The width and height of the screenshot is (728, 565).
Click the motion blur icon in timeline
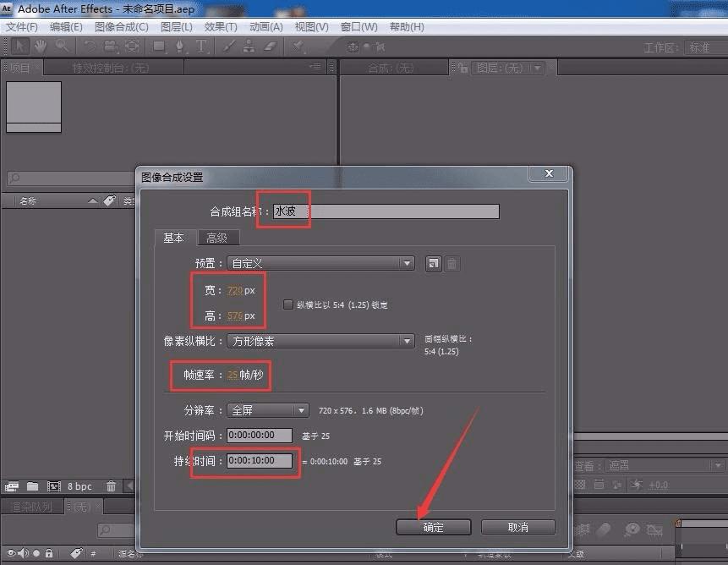[x=603, y=529]
